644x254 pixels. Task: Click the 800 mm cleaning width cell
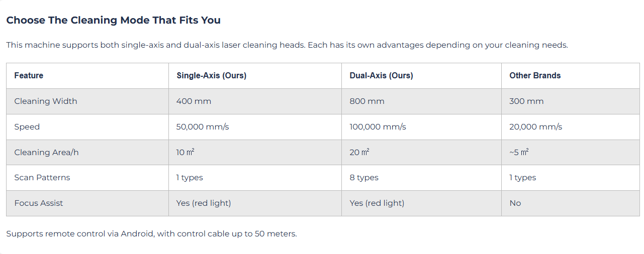pyautogui.click(x=367, y=101)
